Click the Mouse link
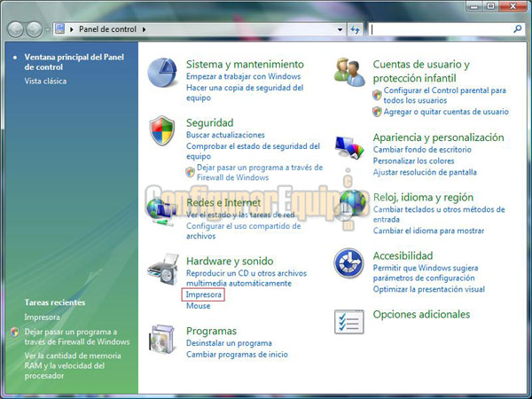This screenshot has width=532, height=399. (198, 306)
